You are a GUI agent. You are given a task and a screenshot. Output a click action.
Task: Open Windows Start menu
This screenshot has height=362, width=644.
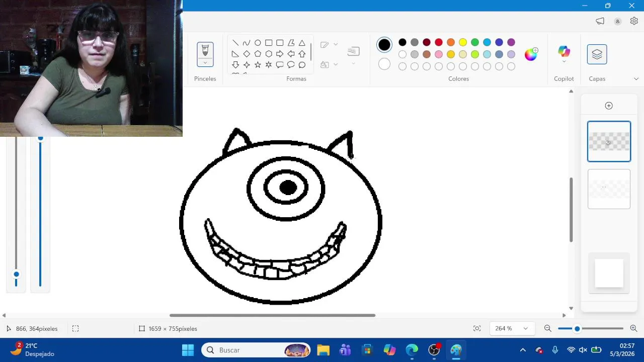point(188,350)
